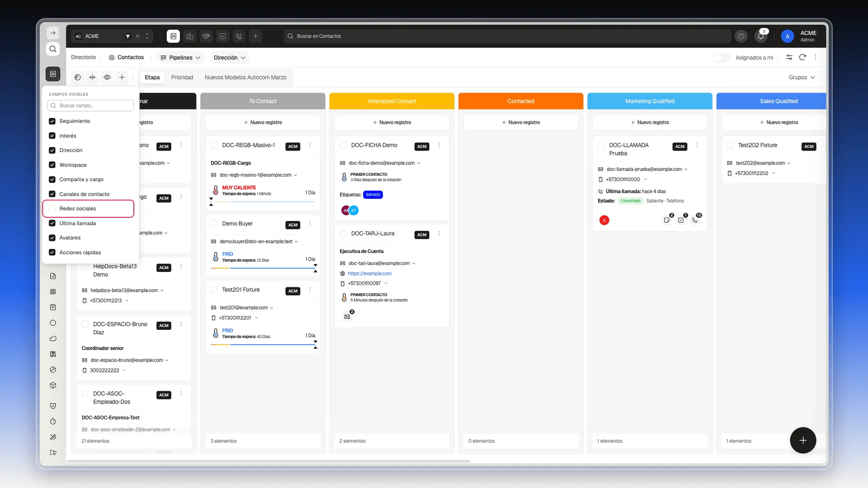
Task: Click Nuevo registro in Contacted column
Action: [521, 122]
